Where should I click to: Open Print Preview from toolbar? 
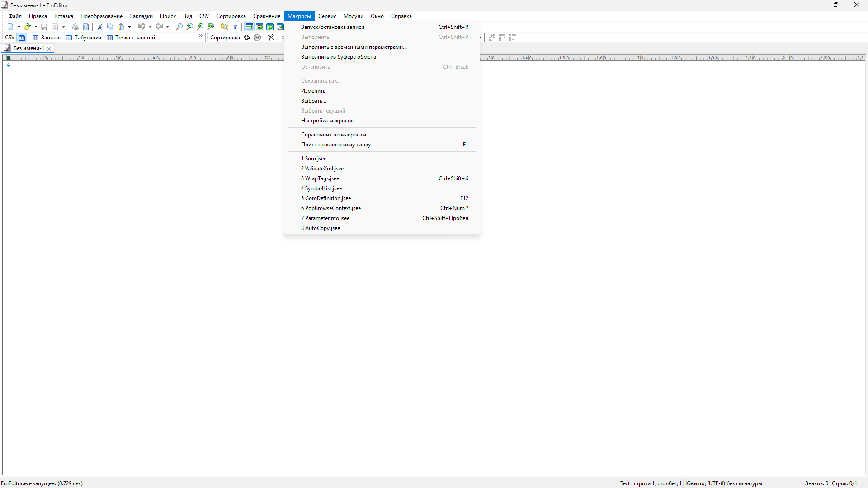[86, 27]
